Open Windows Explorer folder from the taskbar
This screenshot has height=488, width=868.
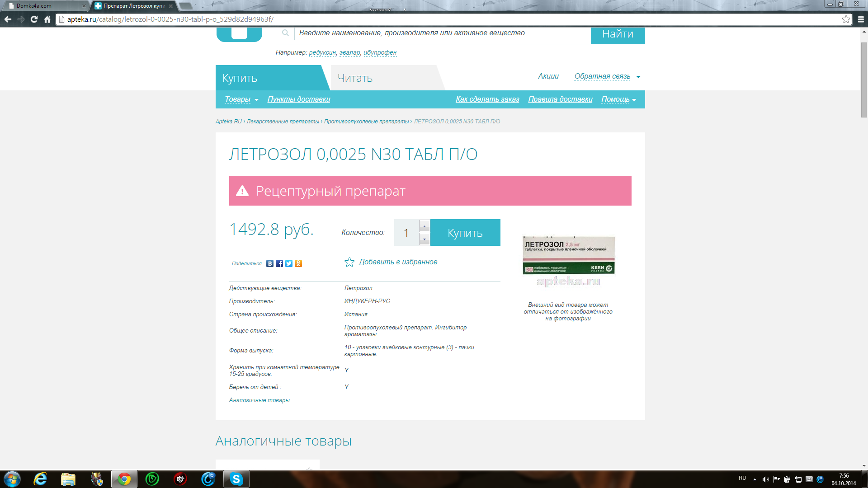68,479
